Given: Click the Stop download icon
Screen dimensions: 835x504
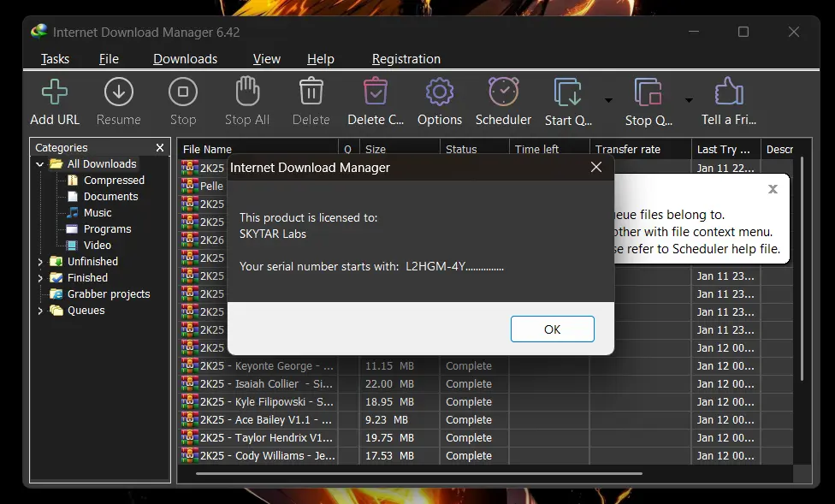Looking at the screenshot, I should coord(183,92).
